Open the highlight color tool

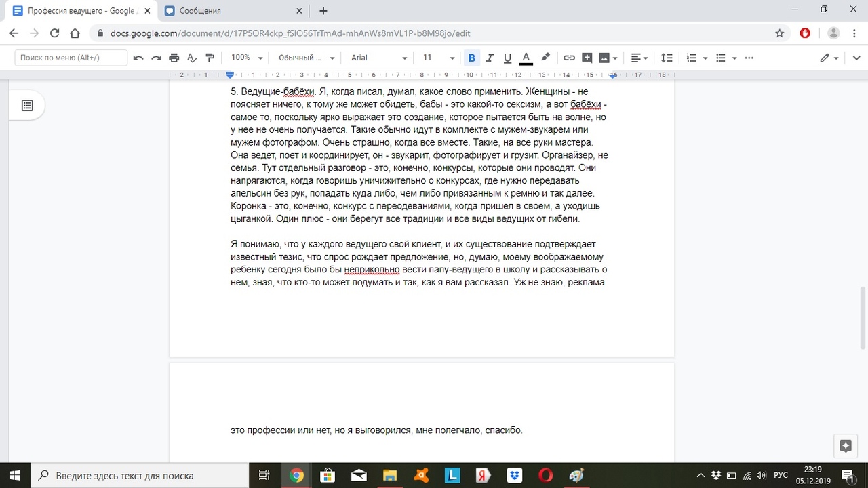(x=545, y=58)
